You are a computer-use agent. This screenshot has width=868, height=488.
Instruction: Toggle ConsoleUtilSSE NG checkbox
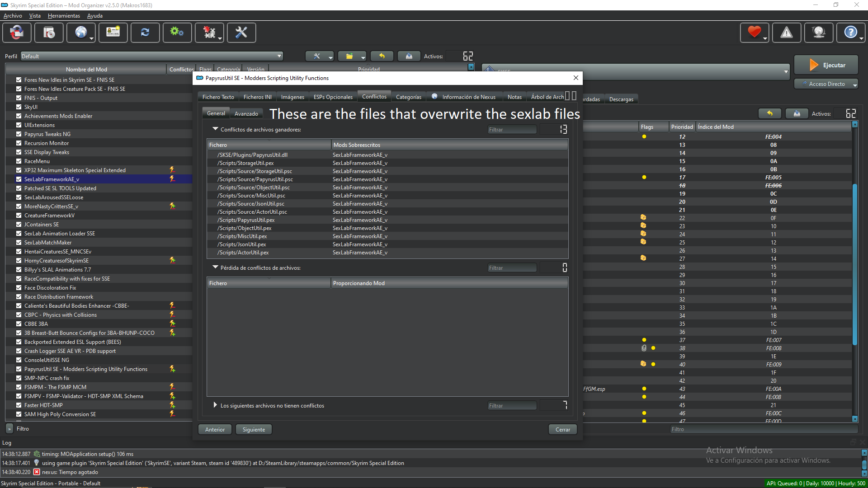point(19,360)
